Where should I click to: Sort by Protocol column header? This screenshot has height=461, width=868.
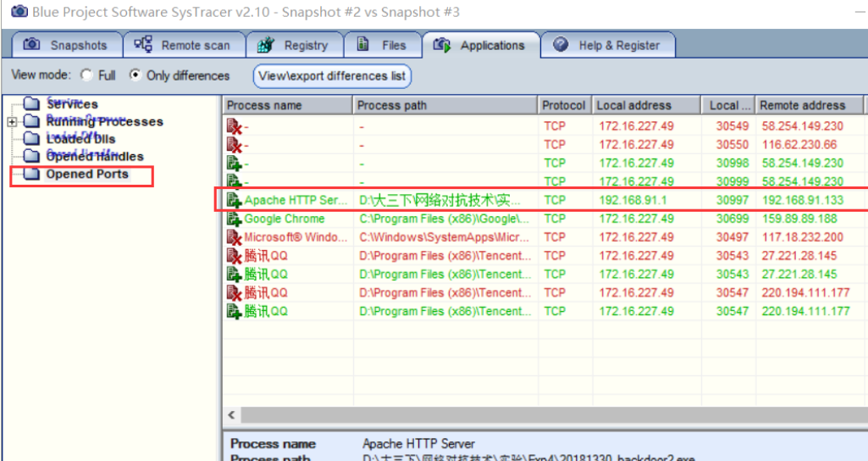point(564,105)
